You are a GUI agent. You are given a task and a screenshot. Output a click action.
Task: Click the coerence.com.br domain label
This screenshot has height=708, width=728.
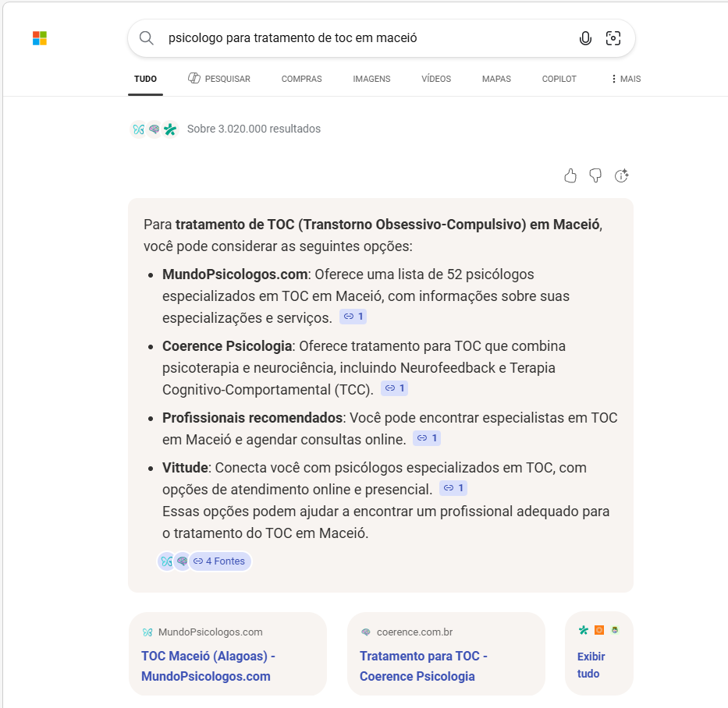414,632
